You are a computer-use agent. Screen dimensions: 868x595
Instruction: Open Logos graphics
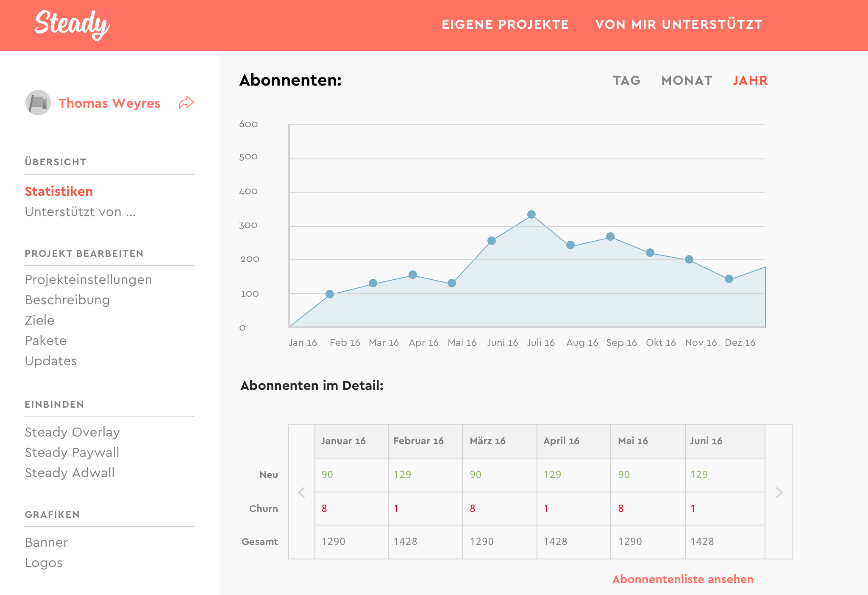(x=44, y=563)
